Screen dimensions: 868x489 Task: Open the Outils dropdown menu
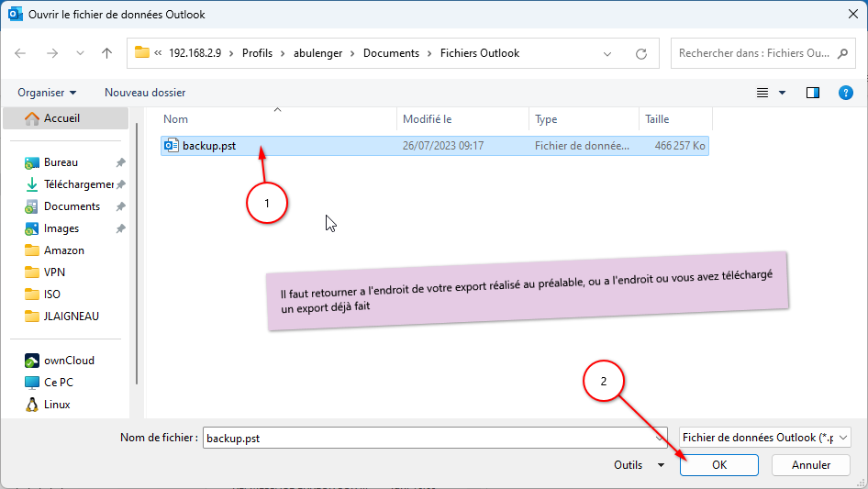point(638,465)
